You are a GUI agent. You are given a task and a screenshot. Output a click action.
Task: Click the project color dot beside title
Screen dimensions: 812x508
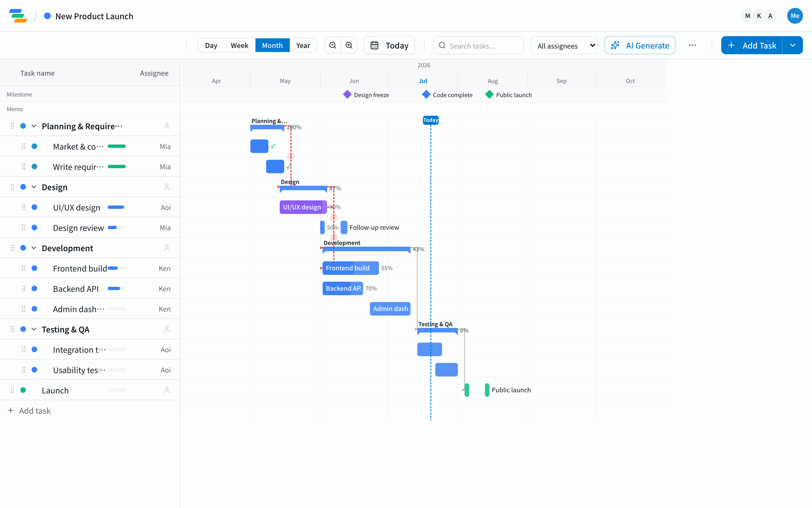click(x=47, y=16)
